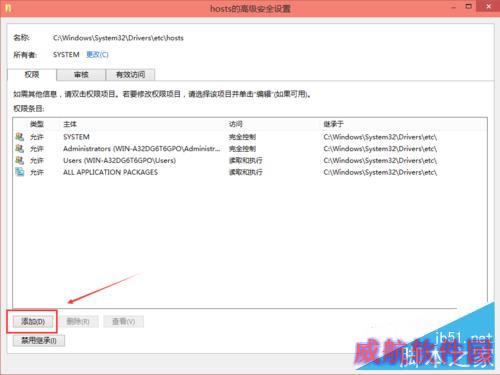500x375 pixels.
Task: Minimize the advanced security settings window
Action: click(x=454, y=7)
